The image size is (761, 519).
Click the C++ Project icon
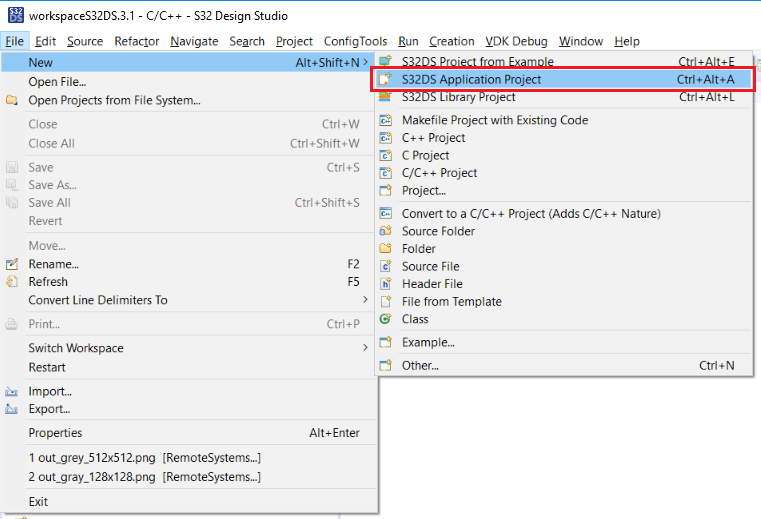click(385, 138)
